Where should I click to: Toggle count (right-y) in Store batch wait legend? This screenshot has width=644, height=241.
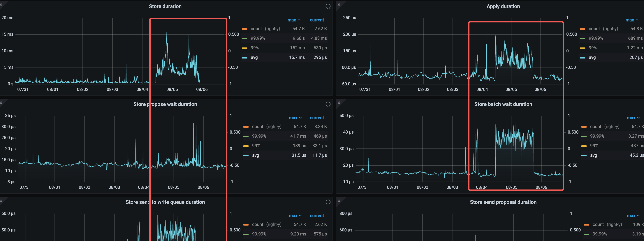point(605,127)
